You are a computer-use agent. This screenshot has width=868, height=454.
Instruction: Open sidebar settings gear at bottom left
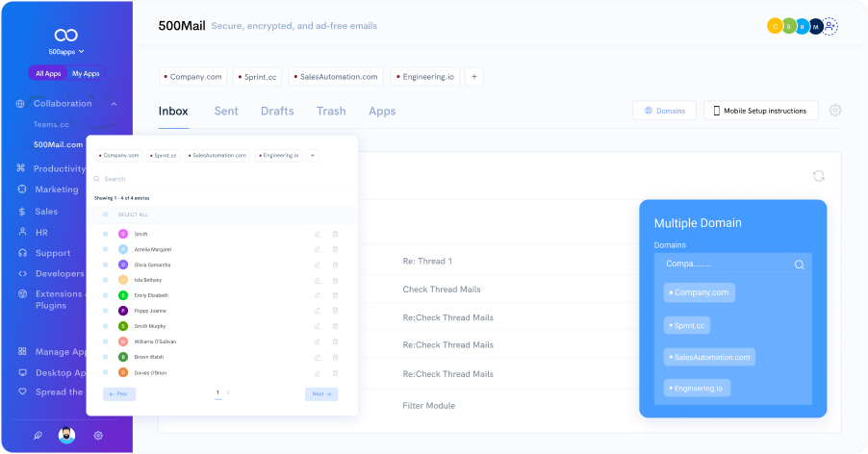(x=98, y=435)
